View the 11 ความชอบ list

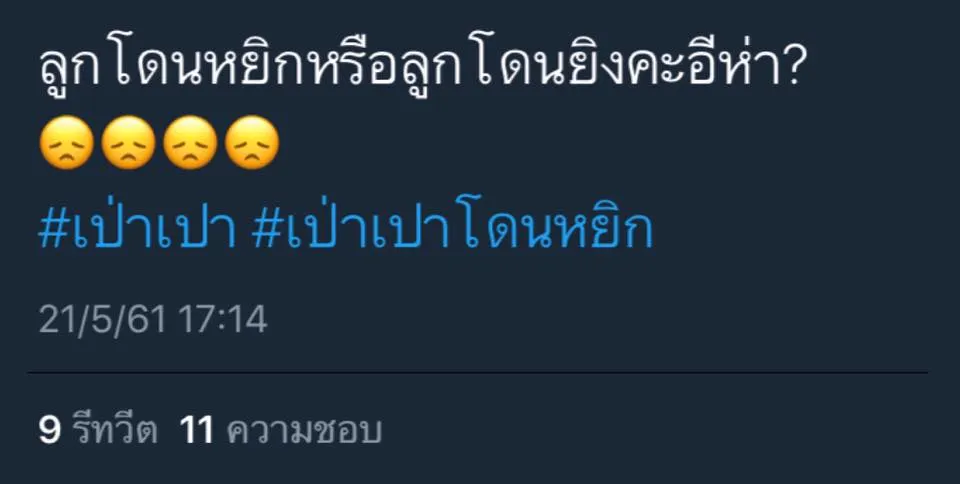pos(281,430)
